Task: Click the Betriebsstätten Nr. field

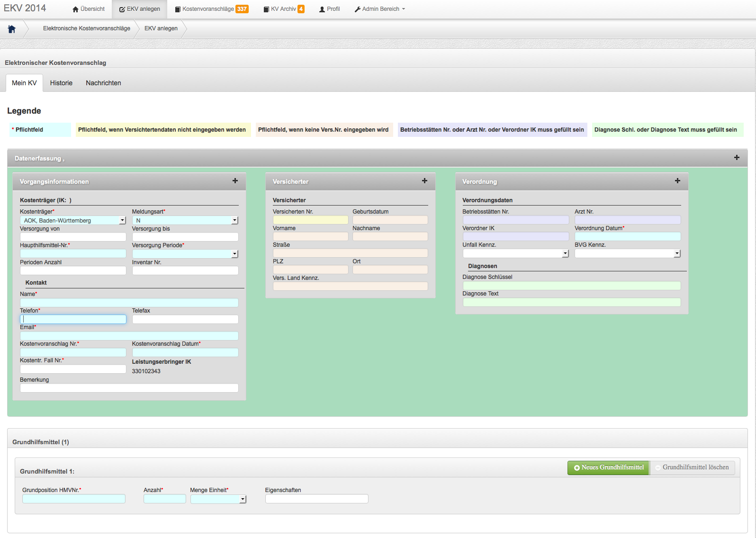Action: tap(515, 220)
